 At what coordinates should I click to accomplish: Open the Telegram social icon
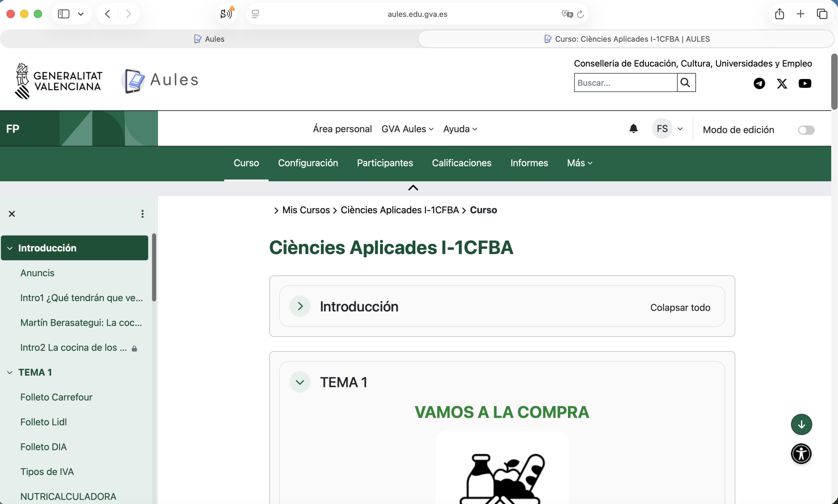pos(759,83)
